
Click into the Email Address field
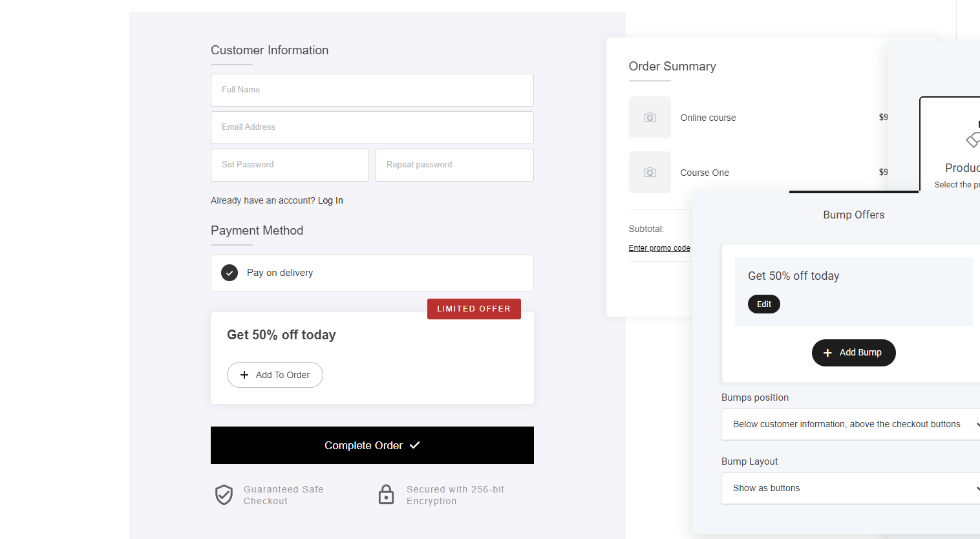click(372, 127)
